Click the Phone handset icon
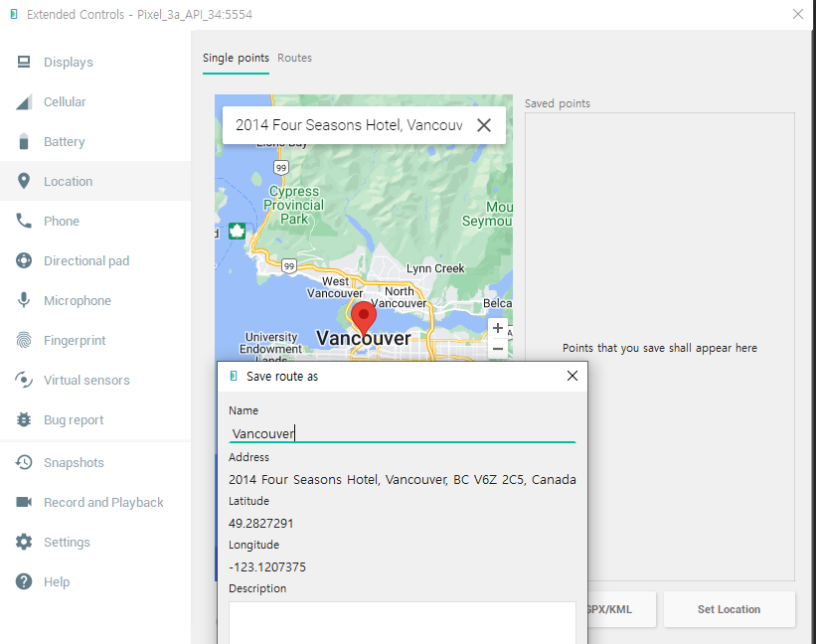 coord(24,221)
